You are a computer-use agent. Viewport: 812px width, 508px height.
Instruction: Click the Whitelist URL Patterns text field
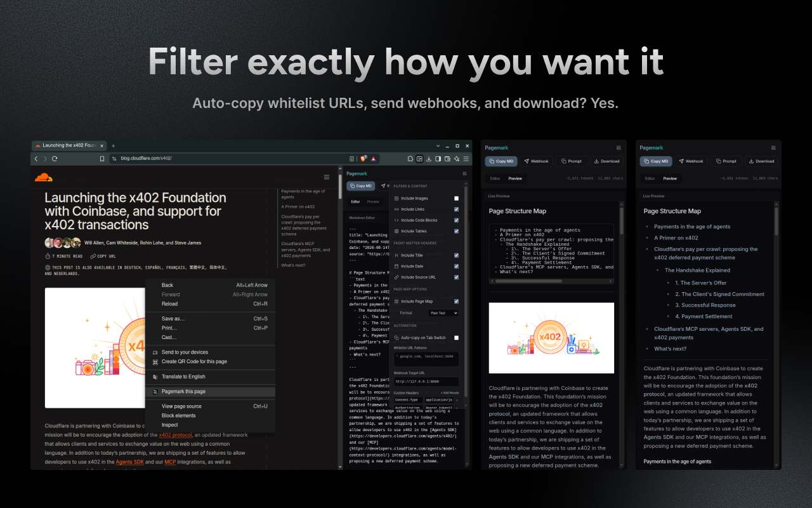[x=426, y=359]
